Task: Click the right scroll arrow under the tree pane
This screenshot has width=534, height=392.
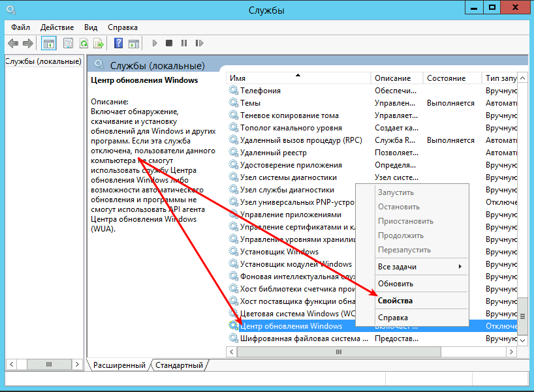Action: pos(77,365)
